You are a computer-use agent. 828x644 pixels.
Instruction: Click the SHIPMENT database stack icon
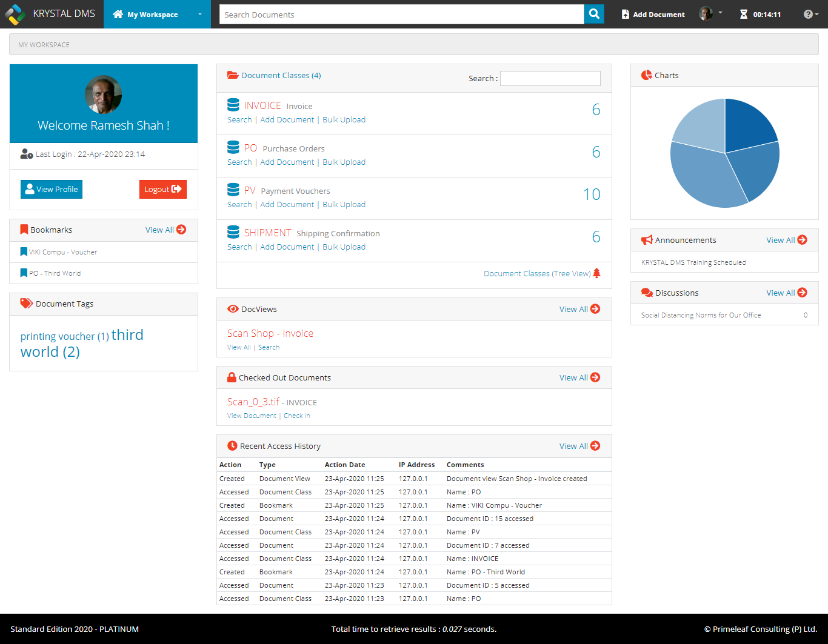click(233, 232)
